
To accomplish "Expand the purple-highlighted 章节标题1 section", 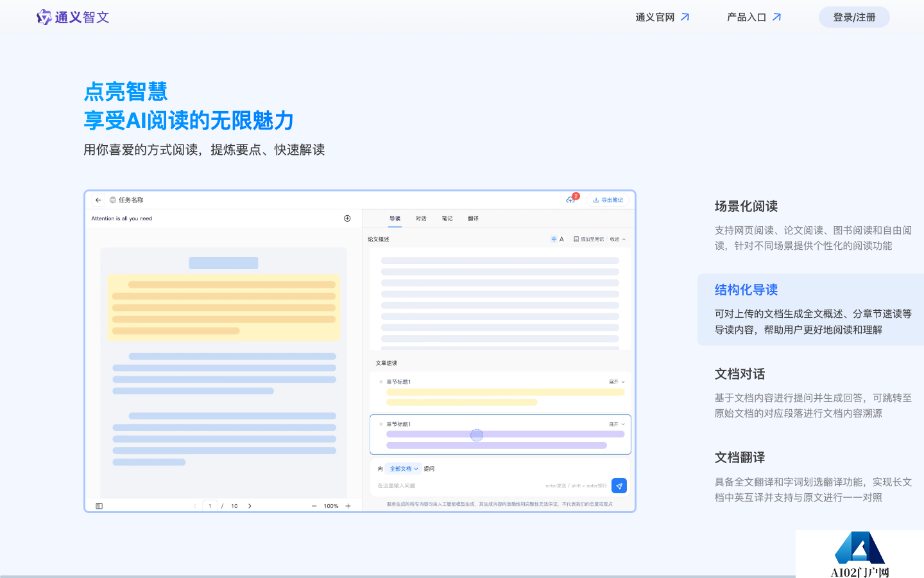I will 617,424.
